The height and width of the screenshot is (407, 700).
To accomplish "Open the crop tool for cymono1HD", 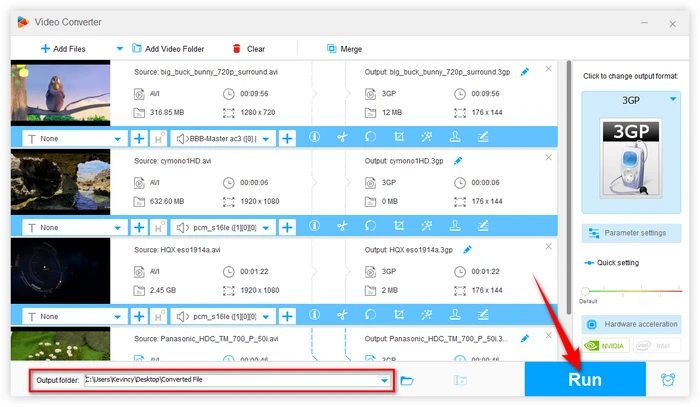I will (399, 226).
